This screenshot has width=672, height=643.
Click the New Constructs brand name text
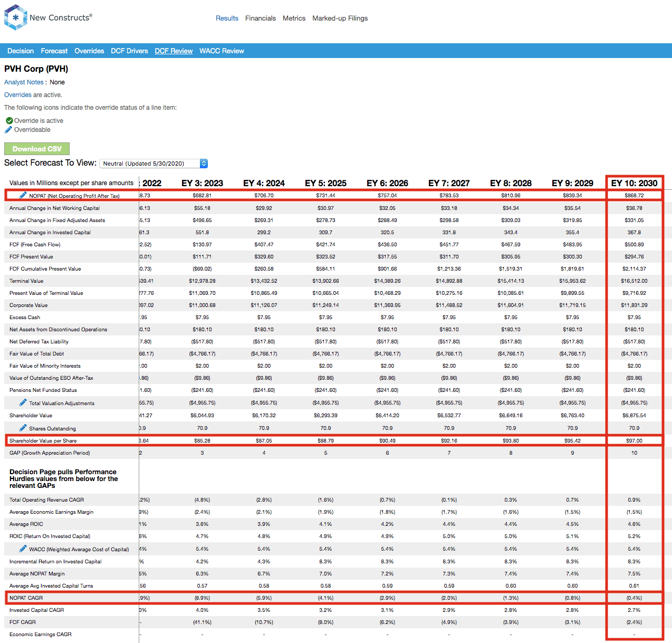coord(61,17)
